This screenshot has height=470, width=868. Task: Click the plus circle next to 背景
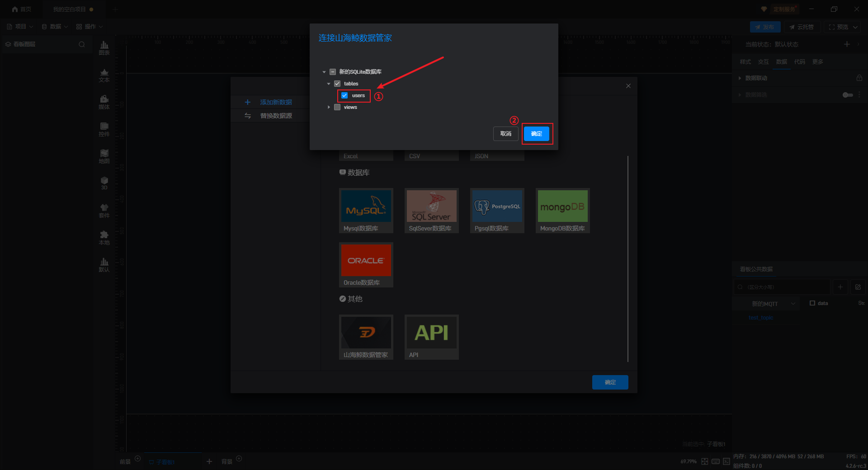[239, 459]
